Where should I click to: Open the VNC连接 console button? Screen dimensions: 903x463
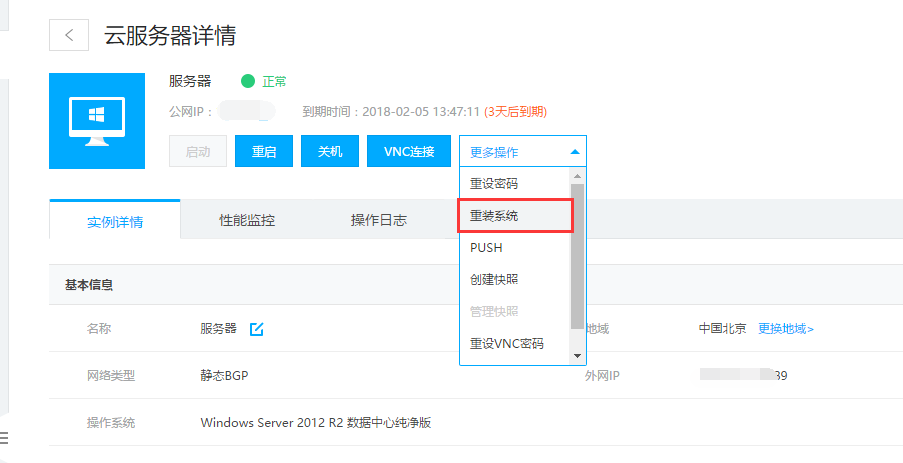pyautogui.click(x=409, y=152)
